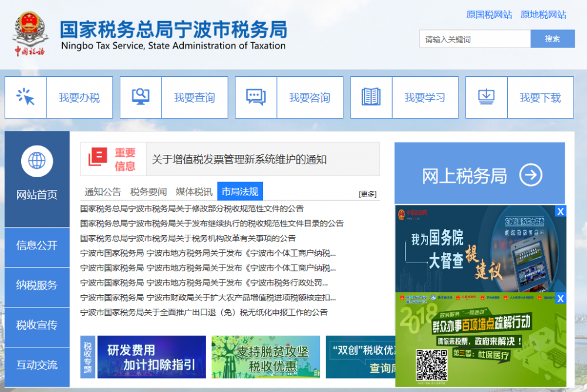The height and width of the screenshot is (392, 587).
Task: Switch to the 市局法规 tab
Action: pos(241,191)
